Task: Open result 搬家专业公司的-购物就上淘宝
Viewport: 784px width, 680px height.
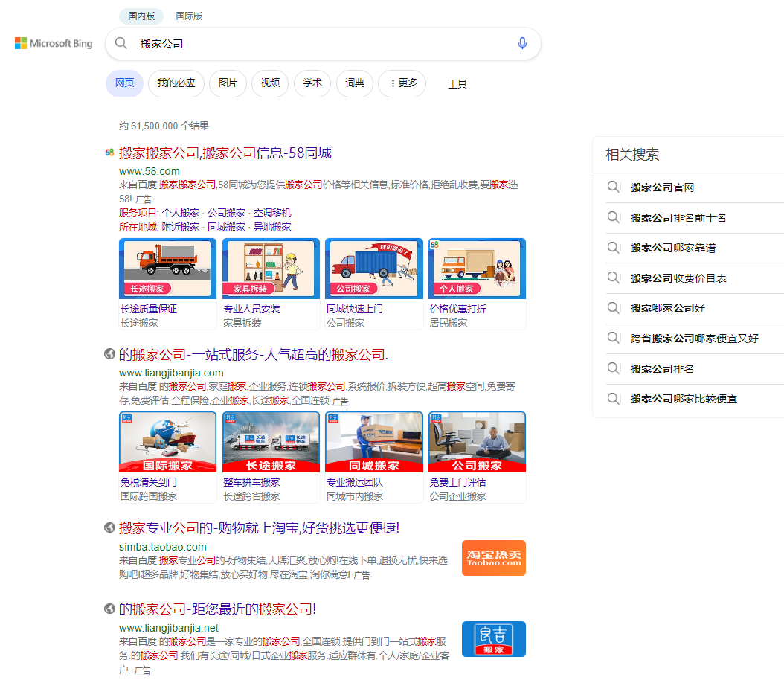Action: 259,528
